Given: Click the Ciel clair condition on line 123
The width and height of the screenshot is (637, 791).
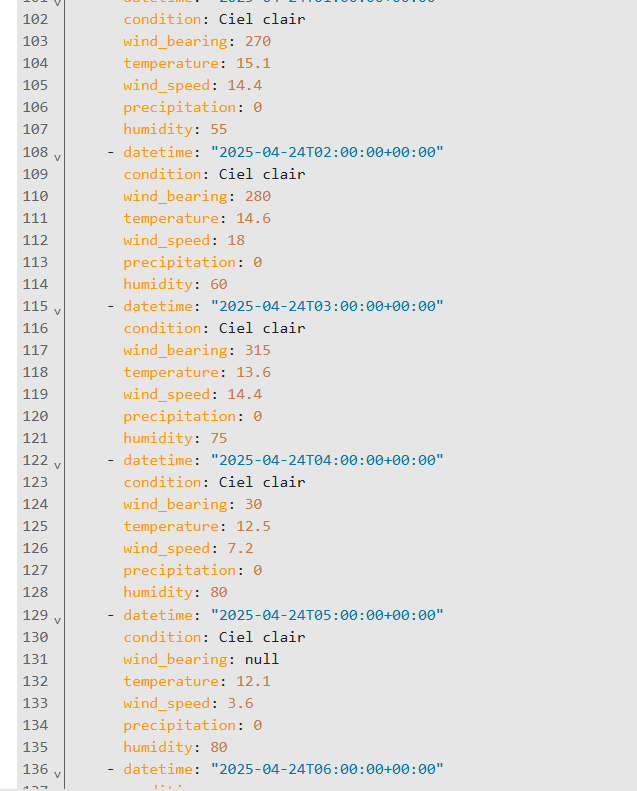Looking at the screenshot, I should (x=262, y=482).
